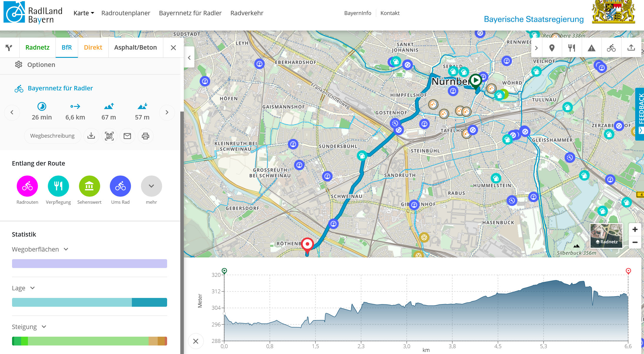The image size is (644, 354).
Task: Click the share/upload icon in map toolbar
Action: 631,48
